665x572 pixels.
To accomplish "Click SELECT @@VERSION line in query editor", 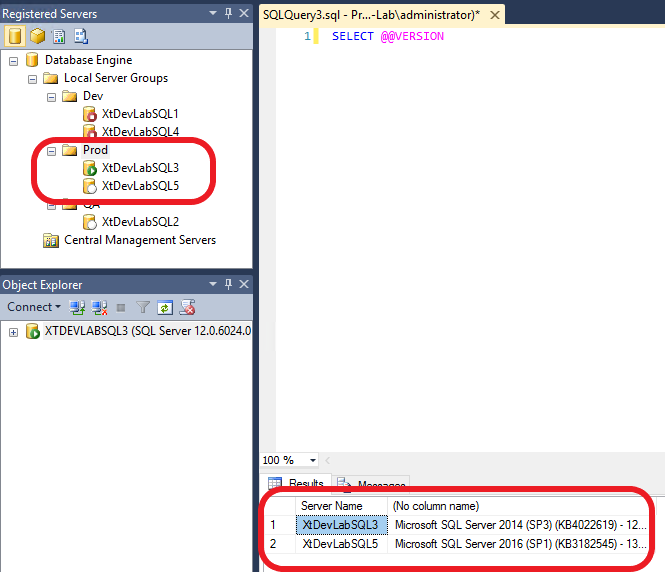I will click(388, 36).
